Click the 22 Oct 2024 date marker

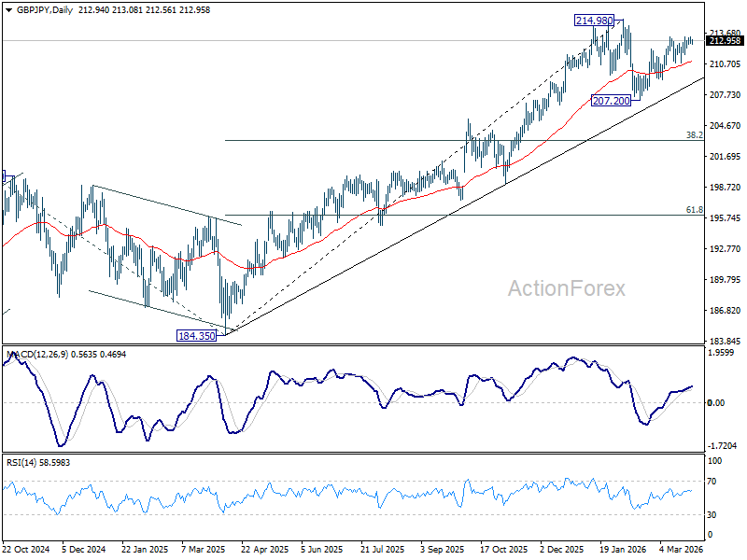(26, 549)
